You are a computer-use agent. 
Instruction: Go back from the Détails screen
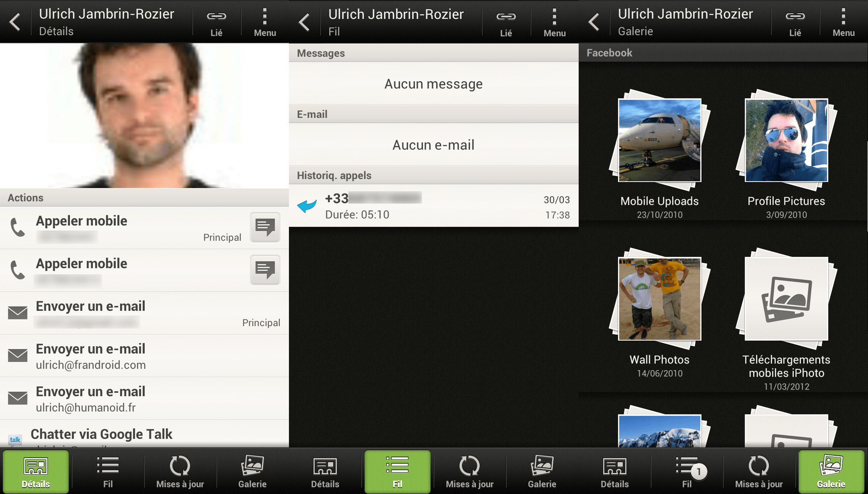(15, 22)
